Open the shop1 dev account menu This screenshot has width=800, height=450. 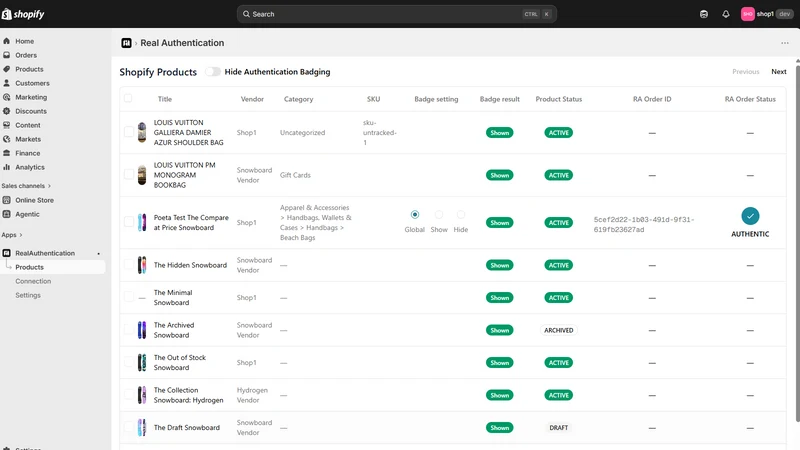768,14
